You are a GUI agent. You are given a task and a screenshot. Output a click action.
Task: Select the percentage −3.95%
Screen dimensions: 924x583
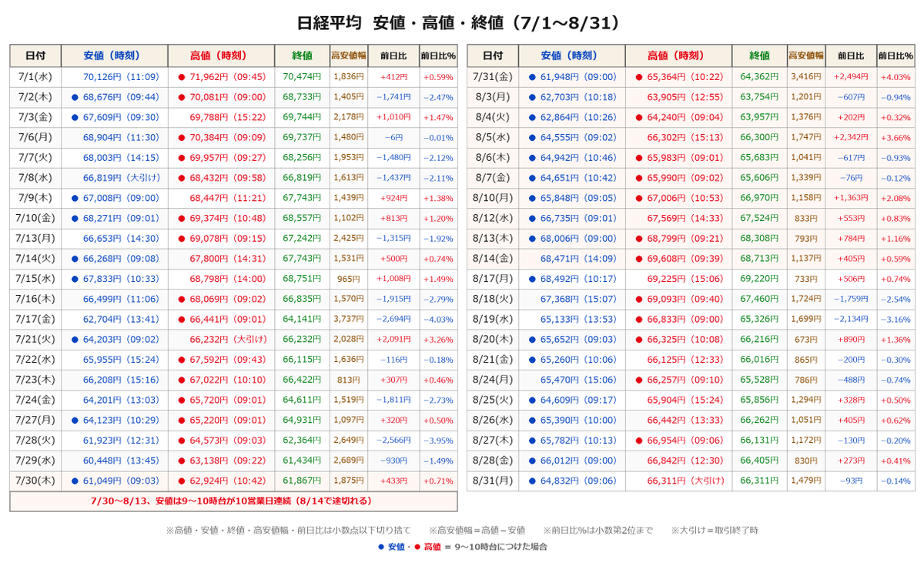pos(438,440)
